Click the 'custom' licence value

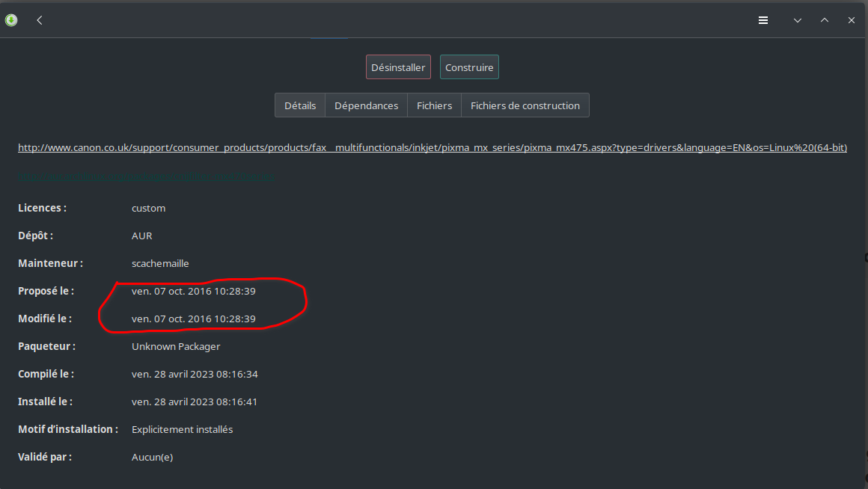[x=148, y=208]
